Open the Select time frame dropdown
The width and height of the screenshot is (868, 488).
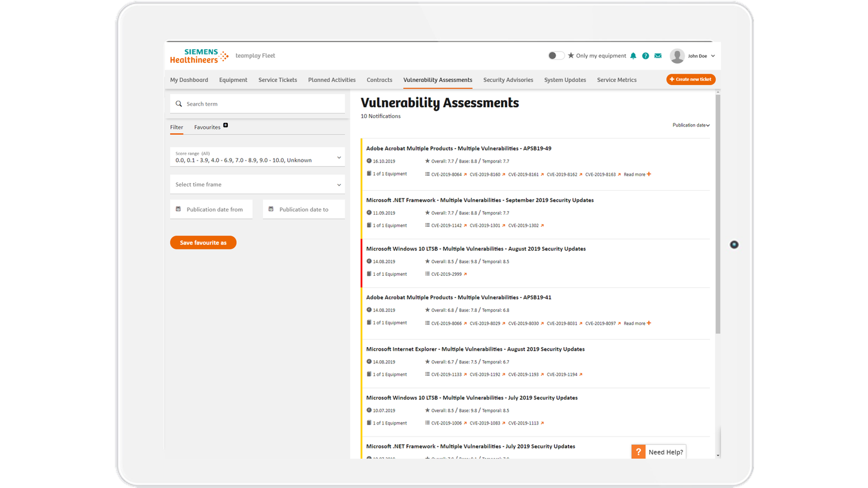[257, 185]
